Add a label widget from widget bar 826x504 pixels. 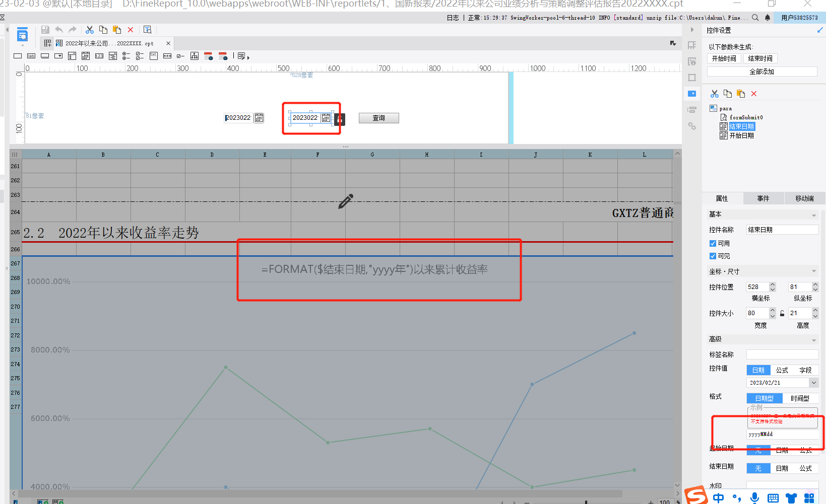click(x=31, y=56)
